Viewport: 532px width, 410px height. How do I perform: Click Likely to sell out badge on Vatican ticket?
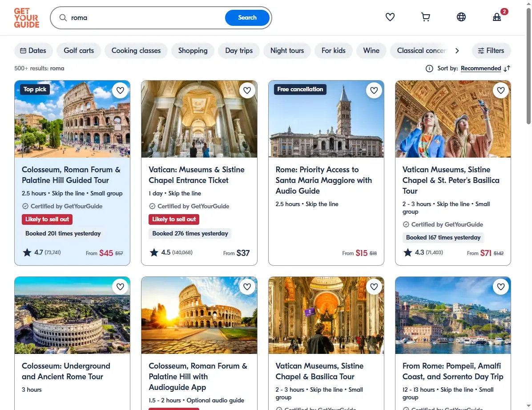[x=174, y=219]
